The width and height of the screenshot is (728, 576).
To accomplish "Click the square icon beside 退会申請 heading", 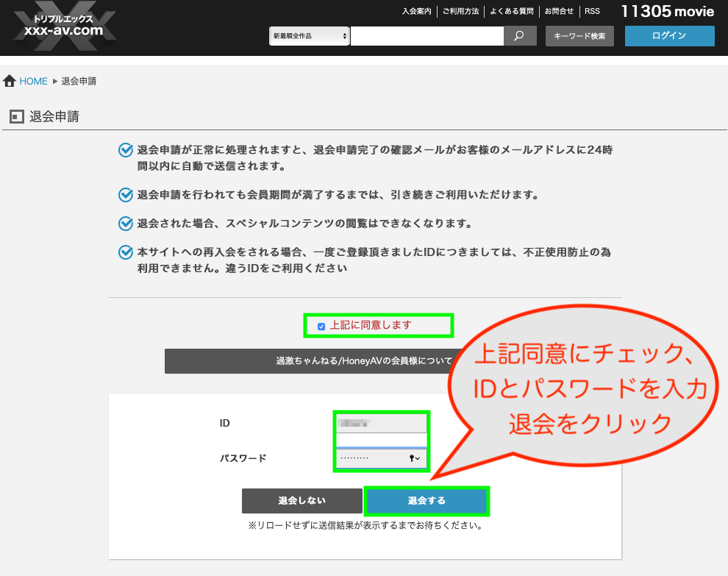I will tap(16, 116).
